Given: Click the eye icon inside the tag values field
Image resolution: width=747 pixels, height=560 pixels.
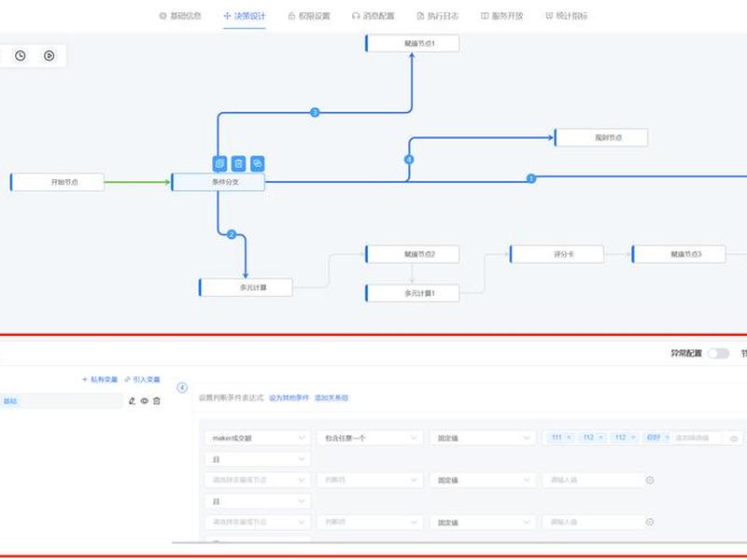Looking at the screenshot, I should pos(734,438).
